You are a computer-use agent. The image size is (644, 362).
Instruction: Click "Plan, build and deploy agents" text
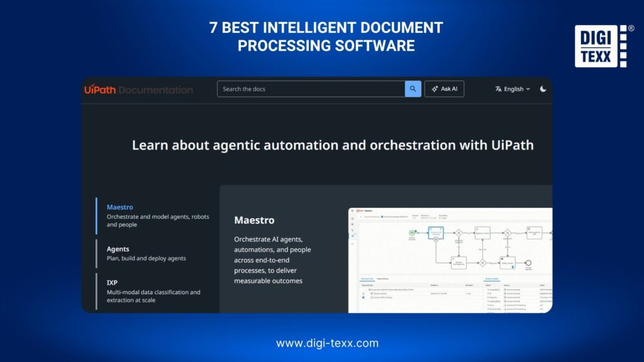[146, 258]
